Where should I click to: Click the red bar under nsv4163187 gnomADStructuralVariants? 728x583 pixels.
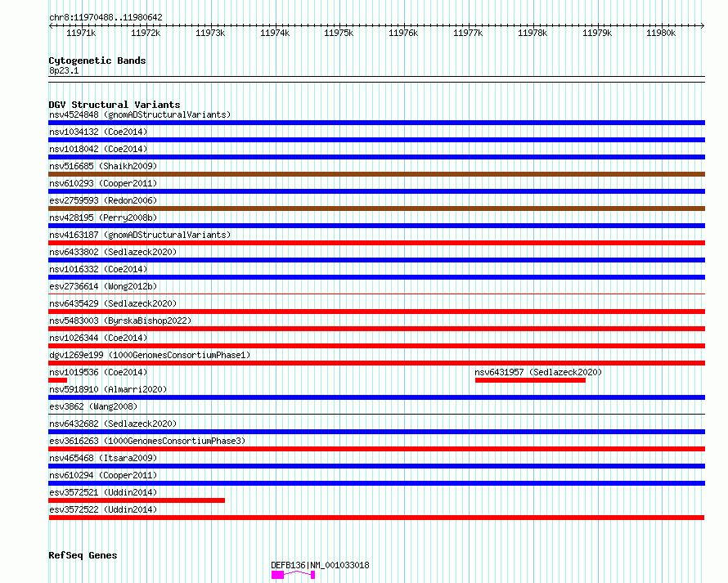[376, 243]
